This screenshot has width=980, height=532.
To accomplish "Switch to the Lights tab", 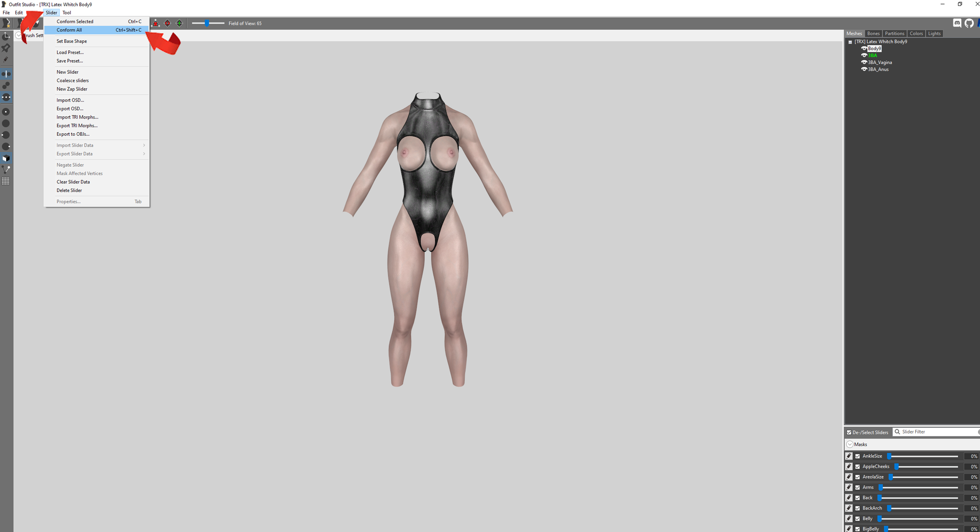I will (934, 34).
